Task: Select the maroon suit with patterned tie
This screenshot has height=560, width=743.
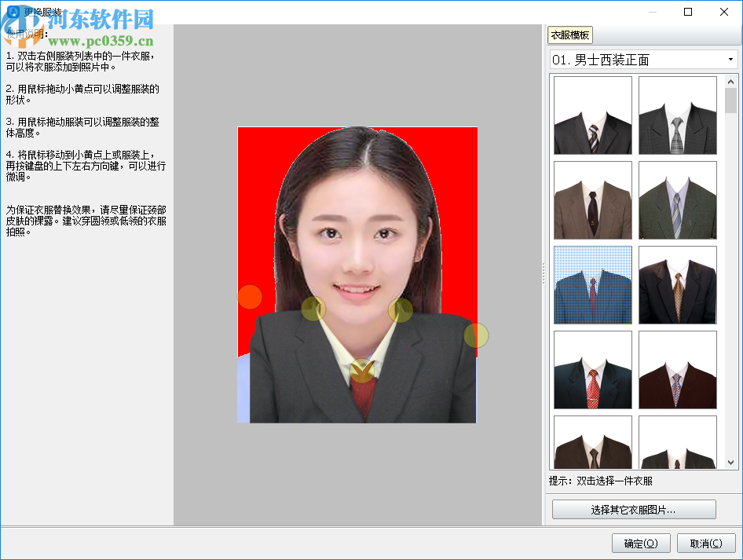Action: click(x=678, y=370)
